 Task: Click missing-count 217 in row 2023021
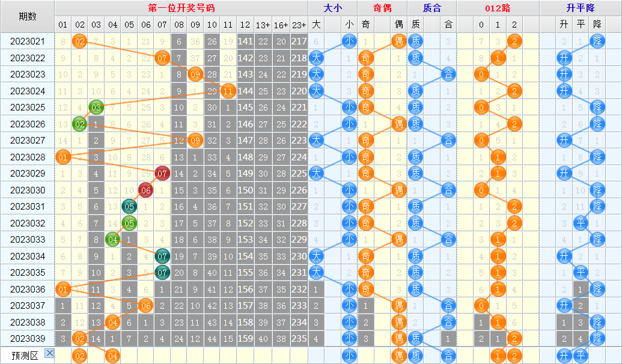[299, 41]
